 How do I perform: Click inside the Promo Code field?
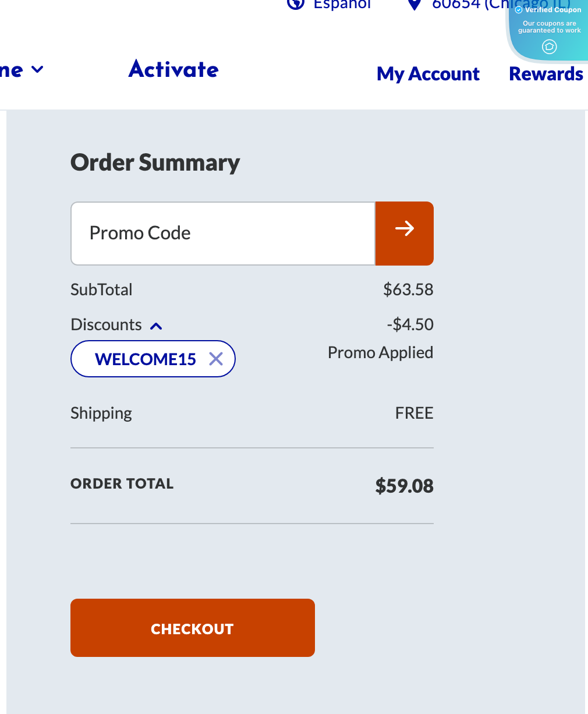tap(222, 233)
